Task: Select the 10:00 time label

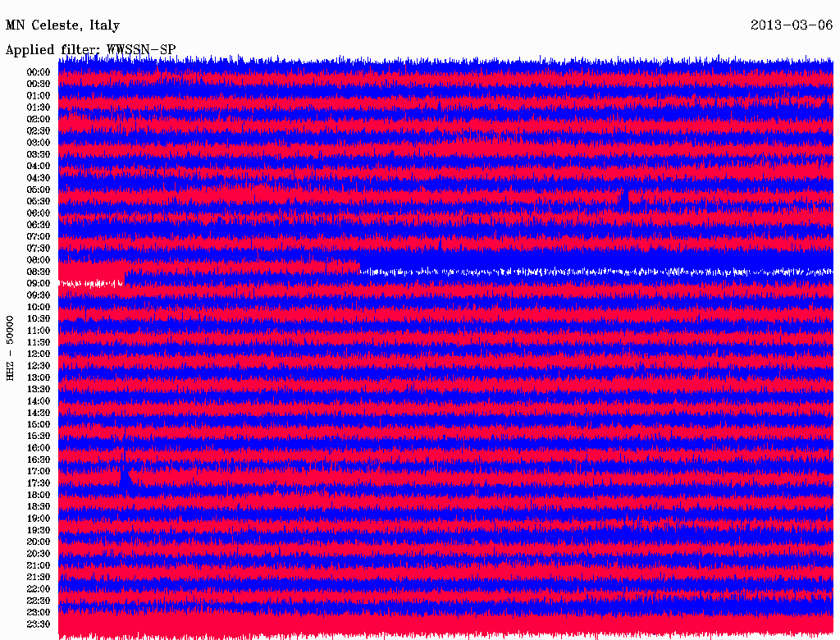Action: tap(39, 307)
